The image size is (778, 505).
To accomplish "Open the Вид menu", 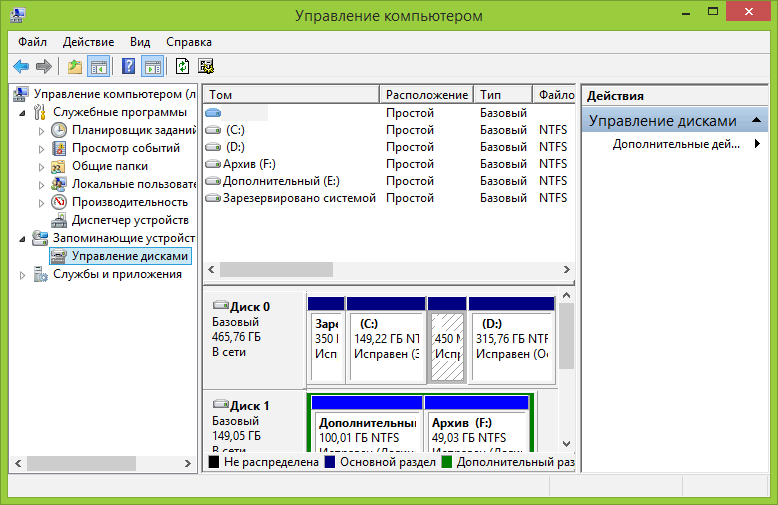I will click(x=140, y=42).
